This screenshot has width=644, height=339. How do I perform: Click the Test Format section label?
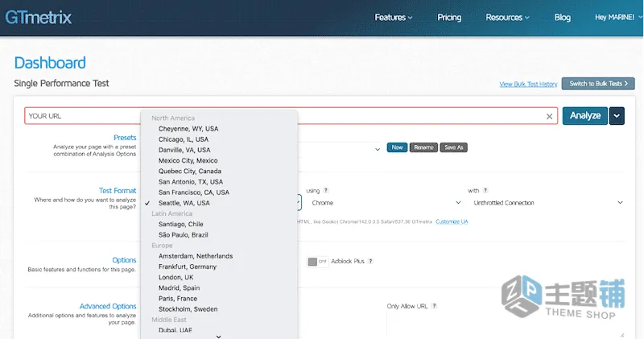tap(118, 191)
